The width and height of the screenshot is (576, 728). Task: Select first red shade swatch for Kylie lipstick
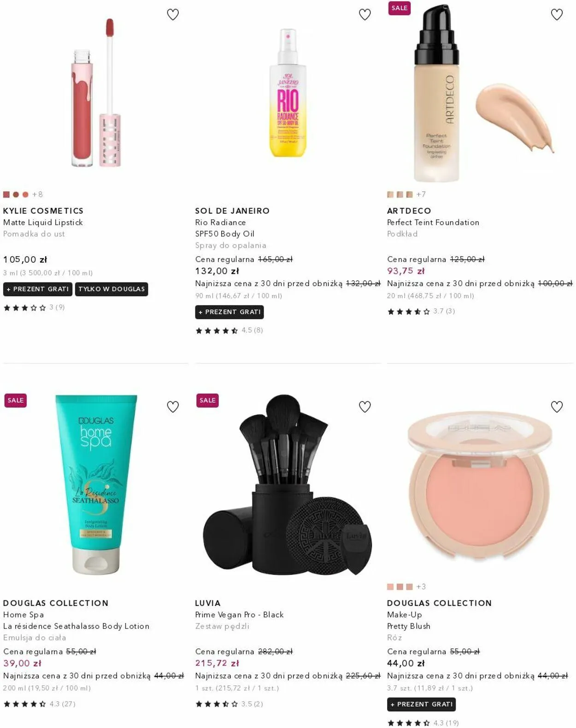[x=6, y=194]
